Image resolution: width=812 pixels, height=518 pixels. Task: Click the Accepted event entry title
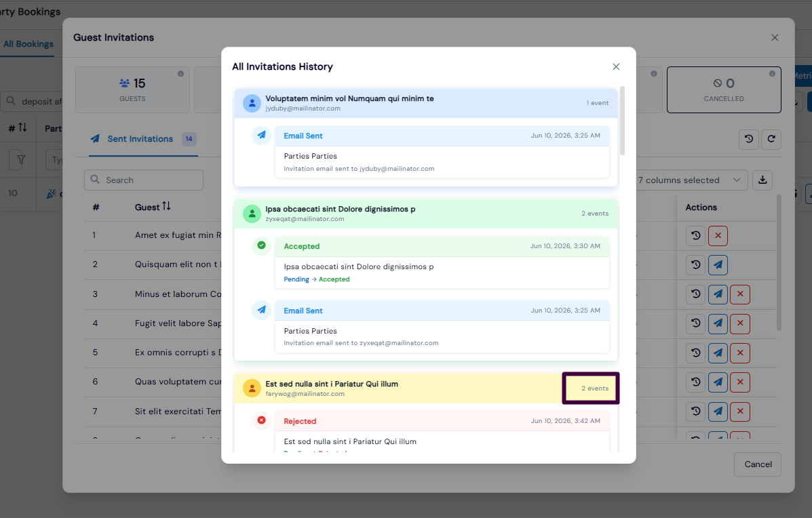(301, 246)
